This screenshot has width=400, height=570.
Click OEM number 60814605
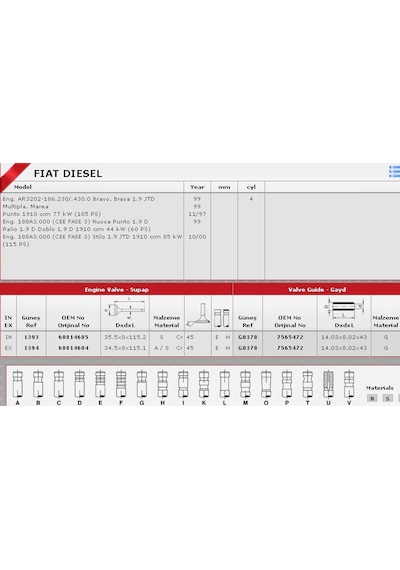[73, 337]
